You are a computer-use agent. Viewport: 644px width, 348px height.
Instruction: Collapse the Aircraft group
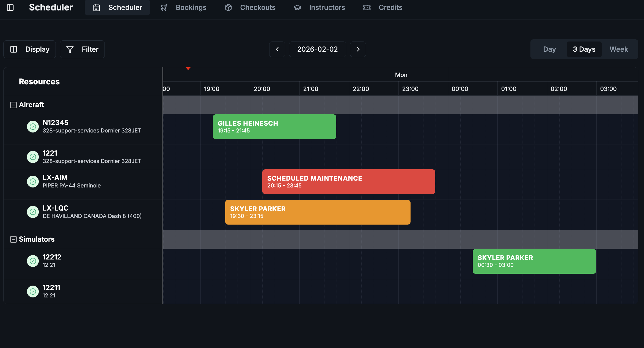13,105
